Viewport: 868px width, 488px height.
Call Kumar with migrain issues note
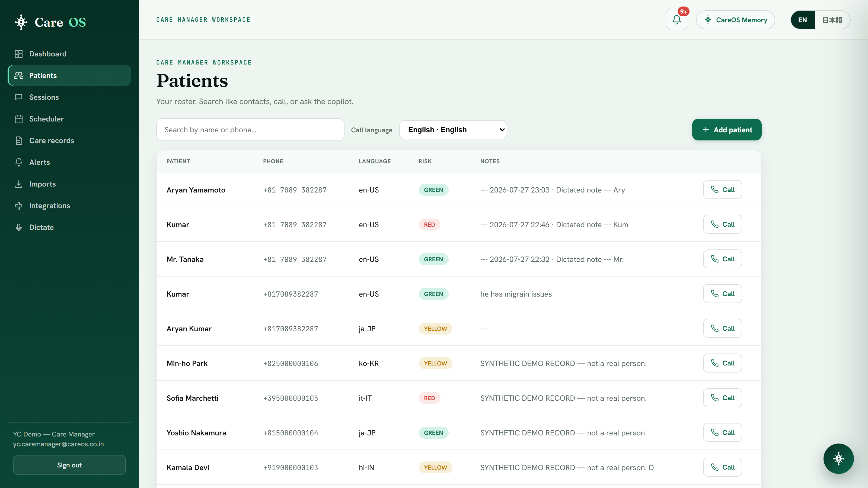(722, 294)
